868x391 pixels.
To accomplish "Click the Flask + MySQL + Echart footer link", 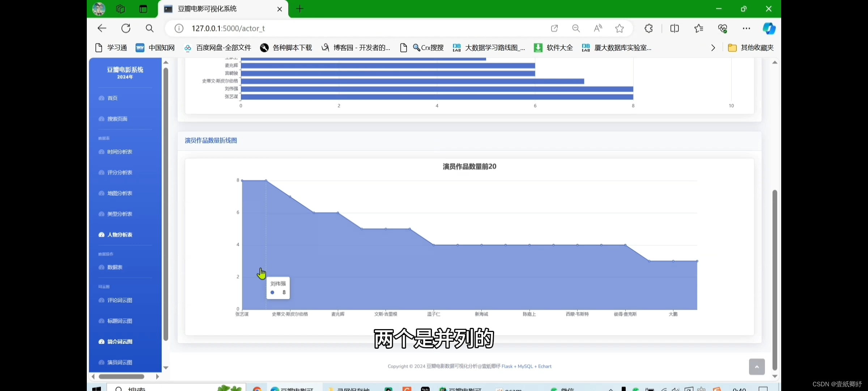I will click(x=527, y=366).
